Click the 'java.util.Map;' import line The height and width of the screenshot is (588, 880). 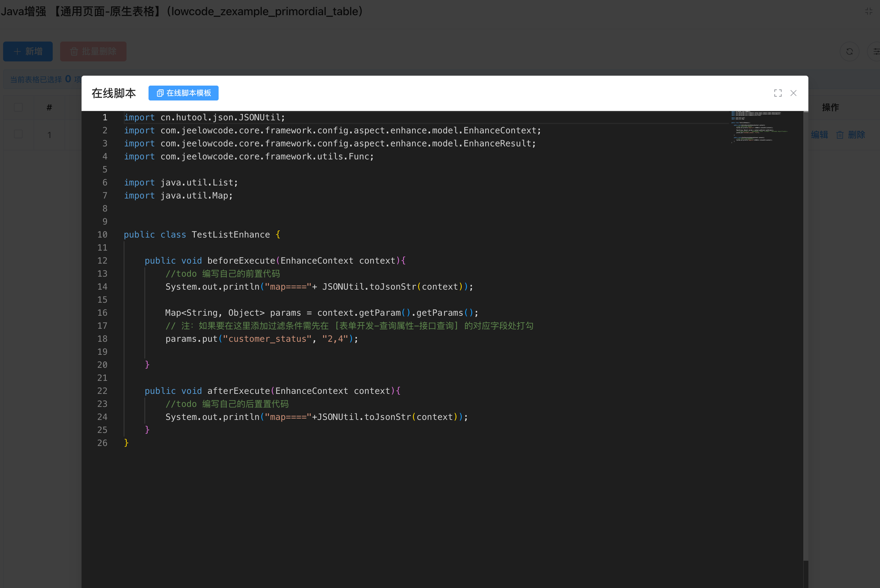pos(179,196)
